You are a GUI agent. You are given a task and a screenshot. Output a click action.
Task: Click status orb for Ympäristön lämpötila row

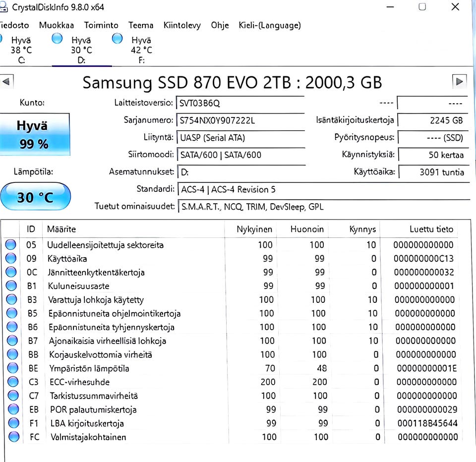pyautogui.click(x=13, y=368)
